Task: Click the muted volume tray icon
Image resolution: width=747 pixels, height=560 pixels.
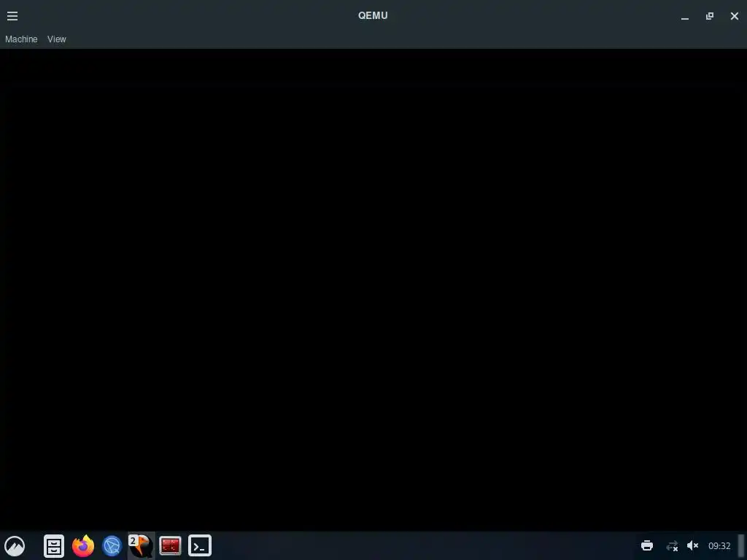Action: tap(693, 545)
